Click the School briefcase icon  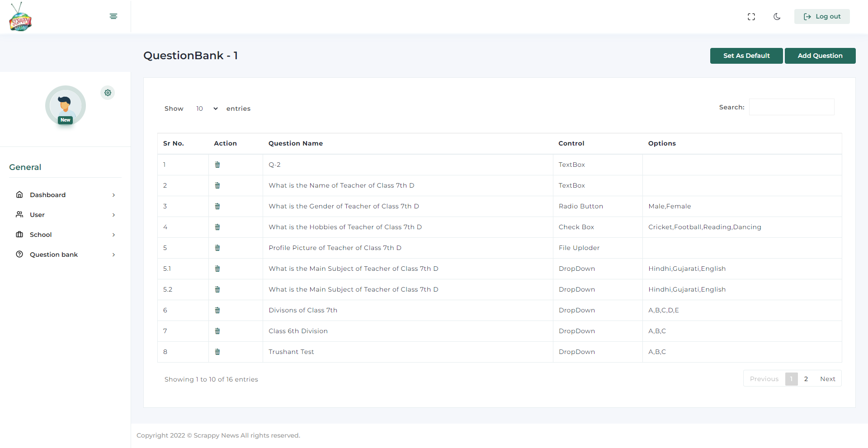tap(19, 234)
